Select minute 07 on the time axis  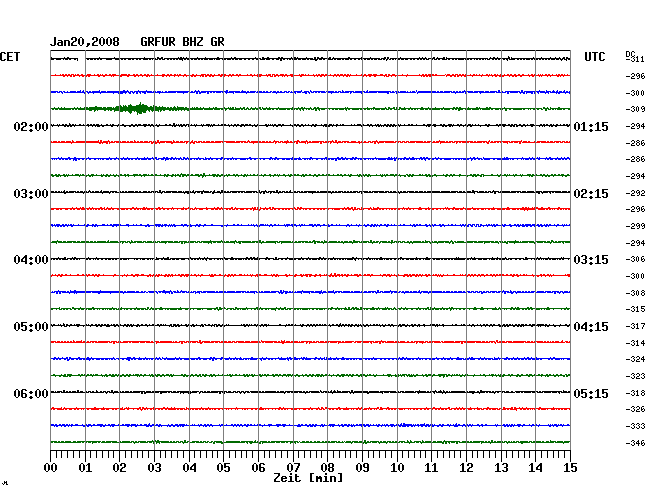pos(293,467)
